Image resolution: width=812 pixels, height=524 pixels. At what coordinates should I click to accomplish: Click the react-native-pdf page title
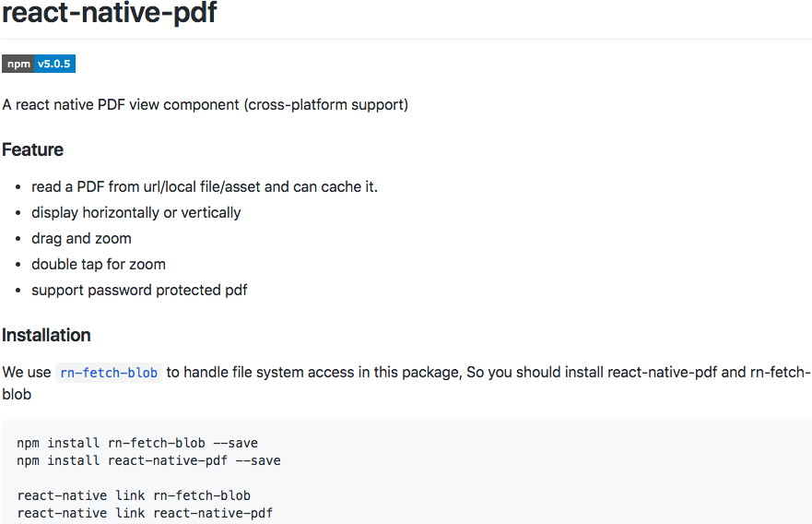click(110, 13)
